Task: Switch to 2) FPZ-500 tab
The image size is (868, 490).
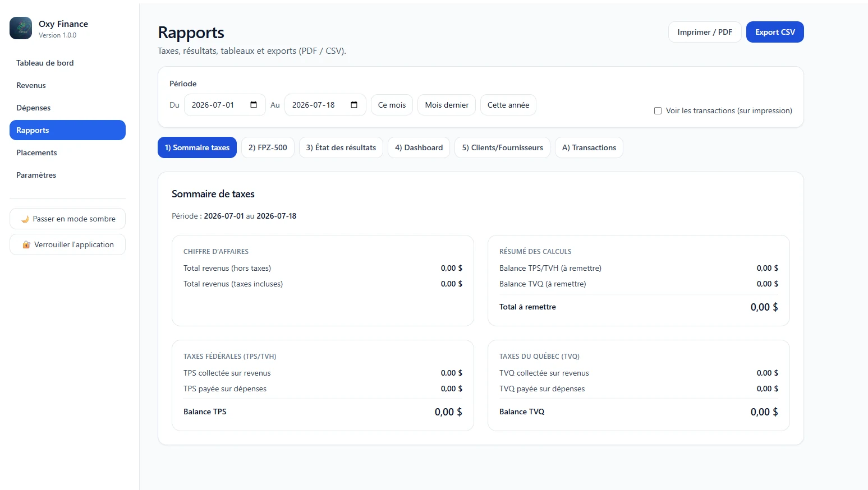Action: (268, 147)
